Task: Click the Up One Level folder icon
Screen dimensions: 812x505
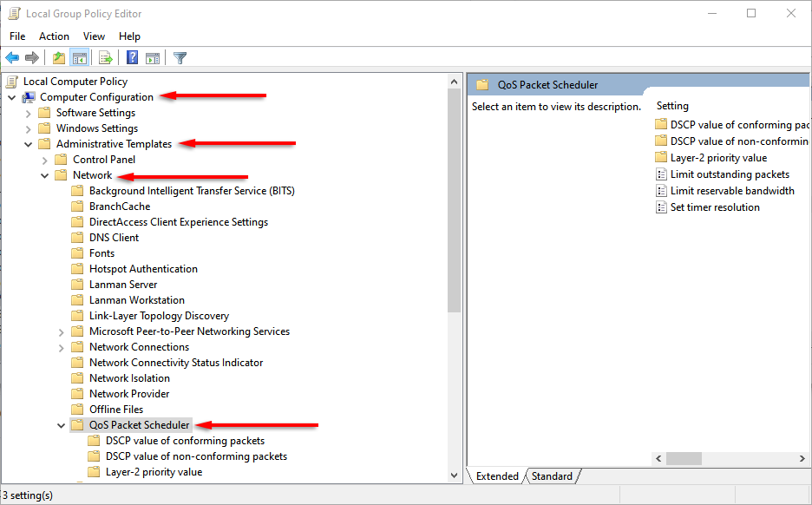Action: pyautogui.click(x=58, y=58)
